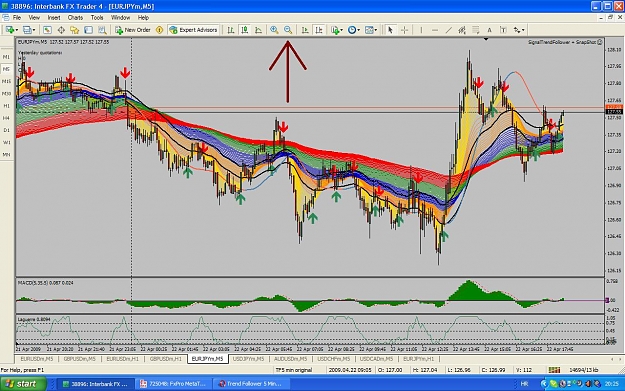This screenshot has height=391, width=625.
Task: Toggle chart Auto Scroll
Action: point(305,30)
